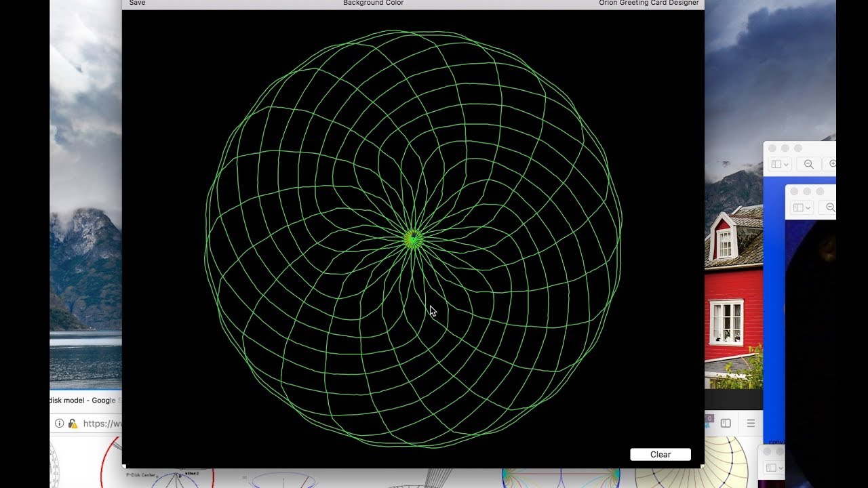The width and height of the screenshot is (868, 488).
Task: Open sidebar view dropdown in middle Preview window
Action: pos(802,207)
